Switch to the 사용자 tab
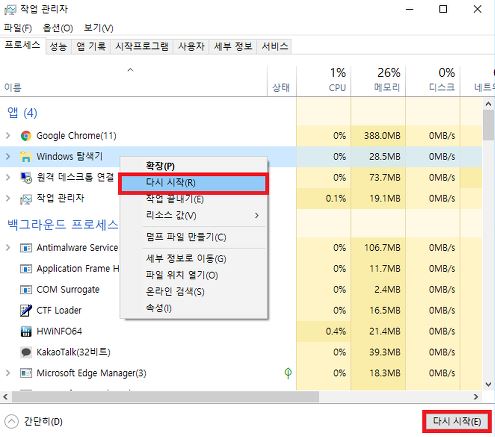The width and height of the screenshot is (495, 437). click(x=191, y=46)
